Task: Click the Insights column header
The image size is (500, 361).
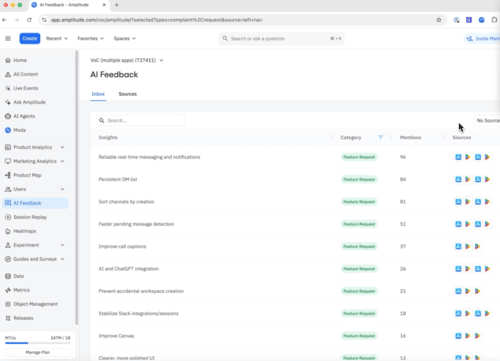Action: click(x=108, y=137)
